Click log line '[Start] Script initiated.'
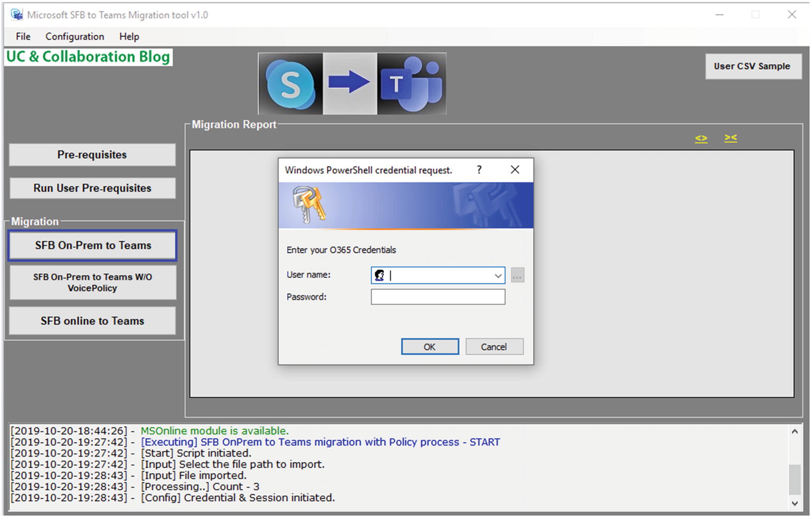Viewport: 812px width, 518px height. coord(196,453)
